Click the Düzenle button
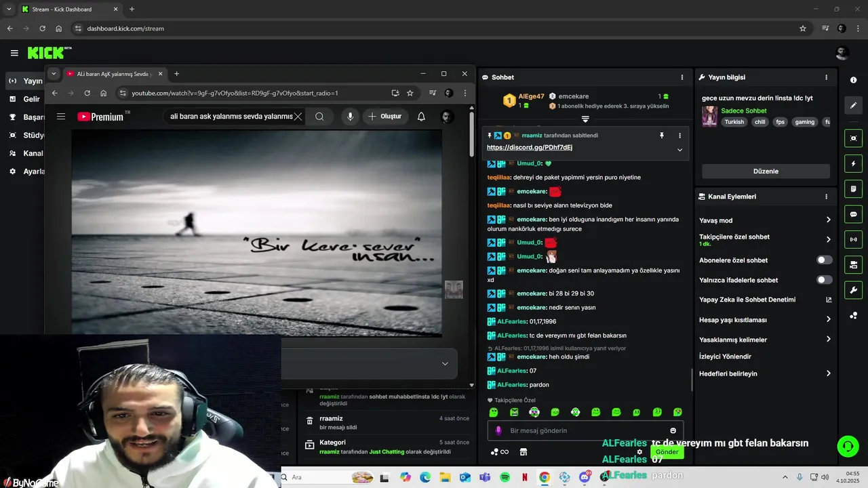Image resolution: width=868 pixels, height=488 pixels. click(x=766, y=171)
